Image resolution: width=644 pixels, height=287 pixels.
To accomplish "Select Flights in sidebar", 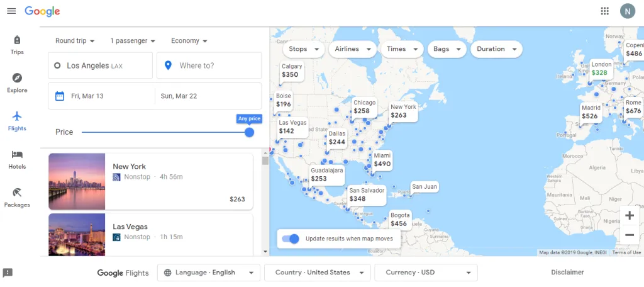I will click(17, 121).
